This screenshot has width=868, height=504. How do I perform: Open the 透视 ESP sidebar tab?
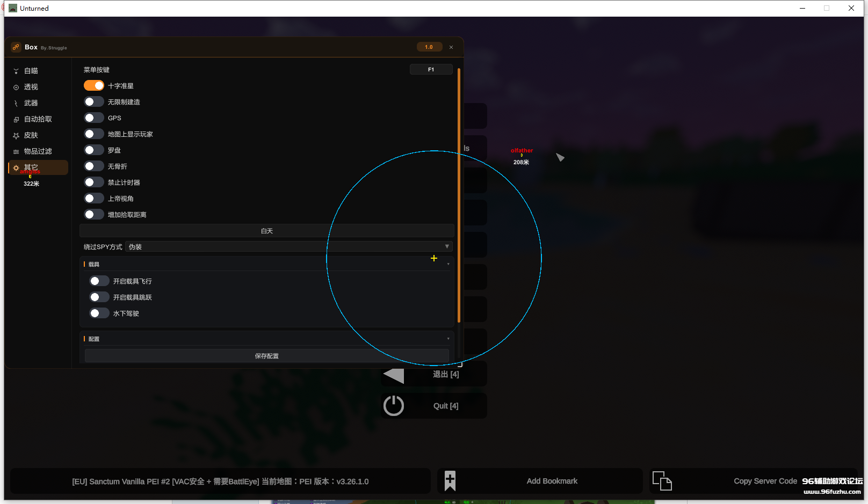(31, 87)
